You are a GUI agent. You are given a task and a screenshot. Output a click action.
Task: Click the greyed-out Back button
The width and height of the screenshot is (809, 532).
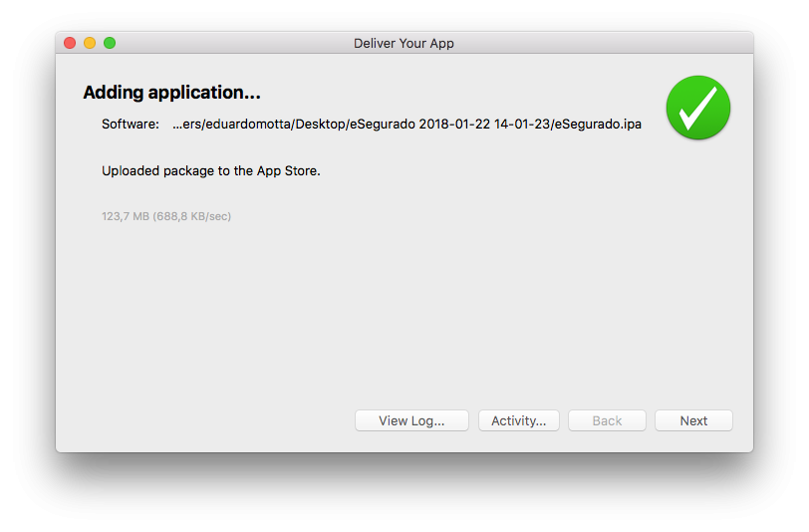(607, 420)
